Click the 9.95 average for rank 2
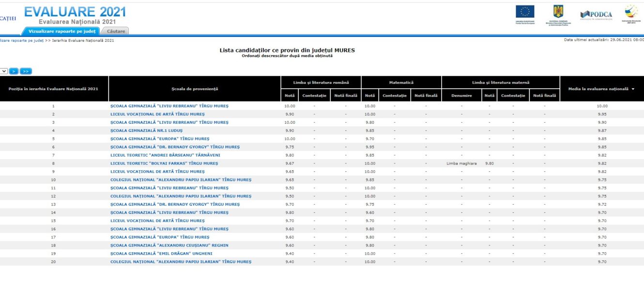 coord(602,114)
